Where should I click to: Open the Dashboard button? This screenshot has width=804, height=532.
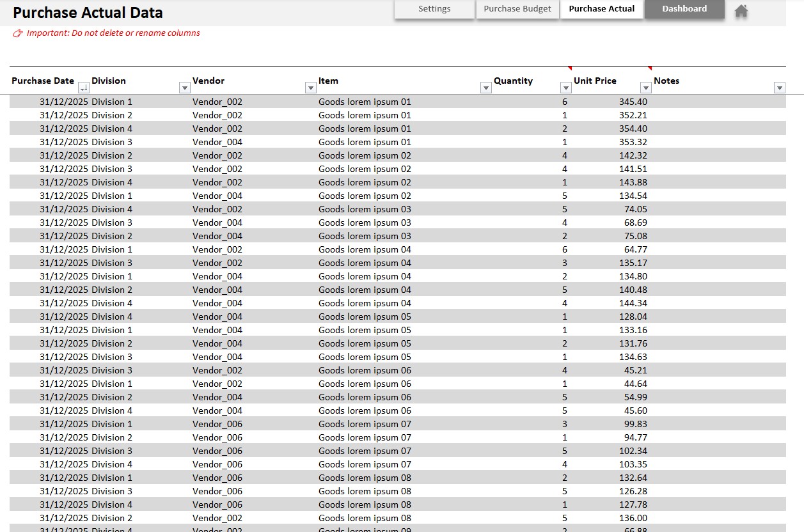(684, 9)
